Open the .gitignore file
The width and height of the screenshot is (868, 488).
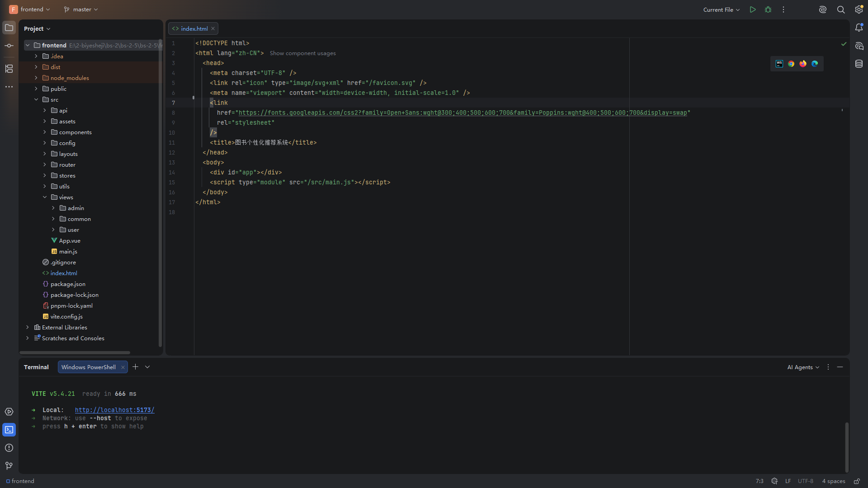coord(59,262)
